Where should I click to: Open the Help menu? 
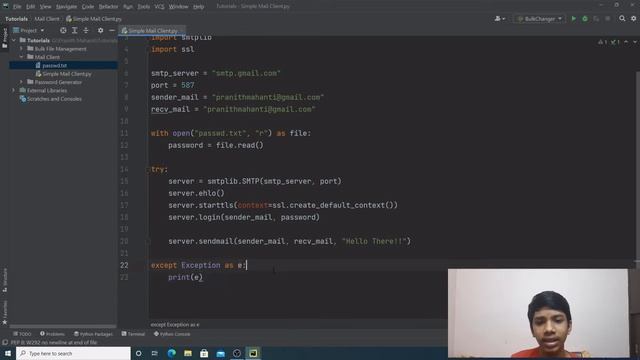click(198, 7)
